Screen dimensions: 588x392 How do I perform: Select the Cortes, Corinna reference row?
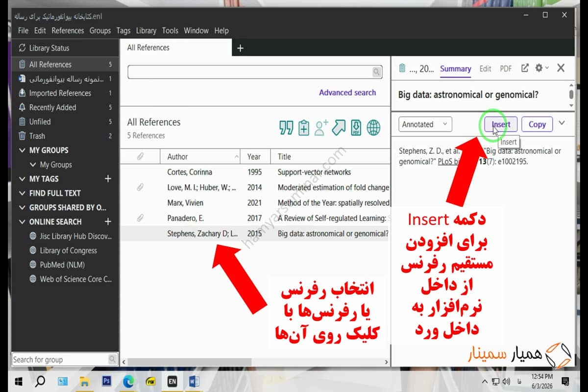(255, 172)
